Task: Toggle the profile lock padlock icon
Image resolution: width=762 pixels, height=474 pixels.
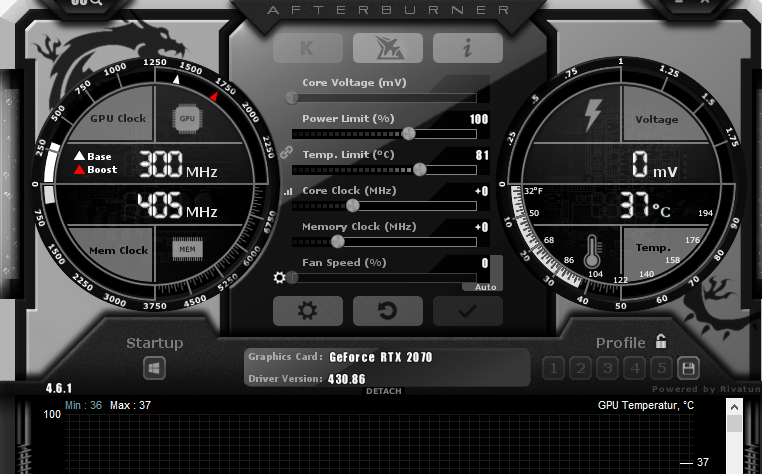Action: [x=661, y=342]
